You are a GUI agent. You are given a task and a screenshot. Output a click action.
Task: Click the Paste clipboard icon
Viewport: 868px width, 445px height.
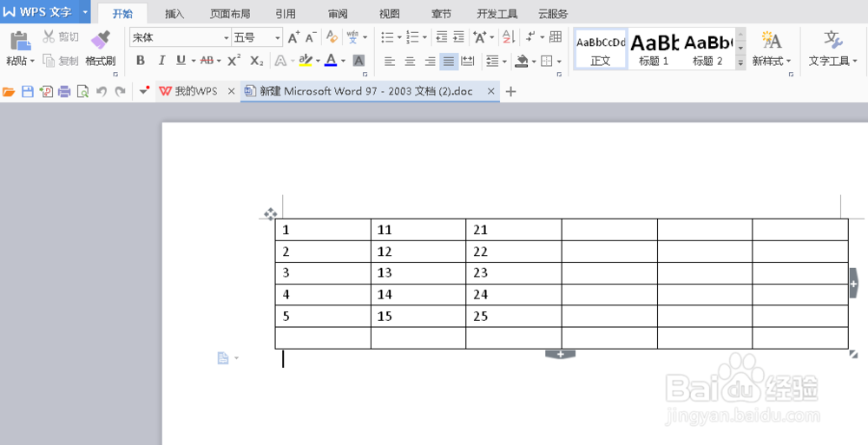[x=21, y=41]
